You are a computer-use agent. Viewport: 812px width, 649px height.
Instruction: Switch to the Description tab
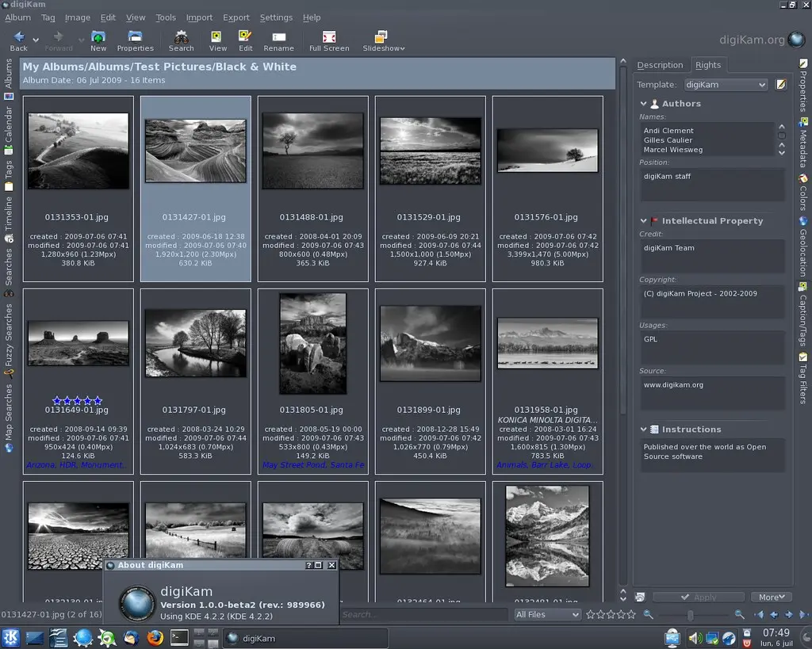point(661,65)
